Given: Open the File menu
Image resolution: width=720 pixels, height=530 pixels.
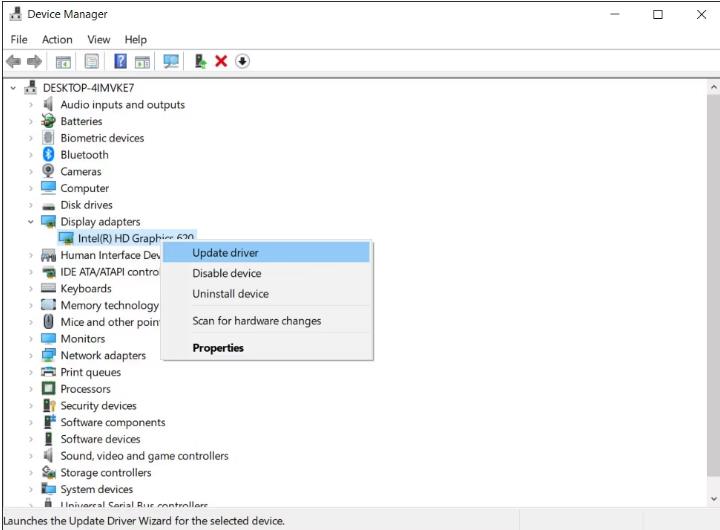Looking at the screenshot, I should pyautogui.click(x=19, y=39).
